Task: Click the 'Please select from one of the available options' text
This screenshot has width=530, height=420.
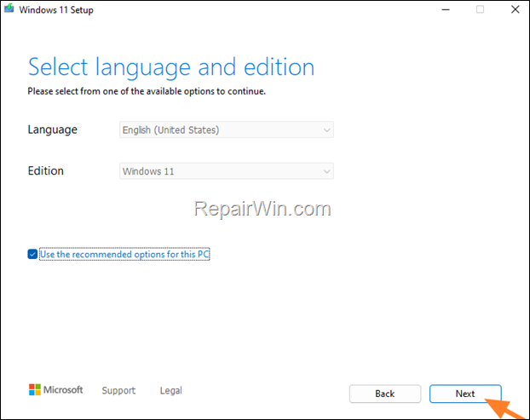Action: tap(147, 91)
